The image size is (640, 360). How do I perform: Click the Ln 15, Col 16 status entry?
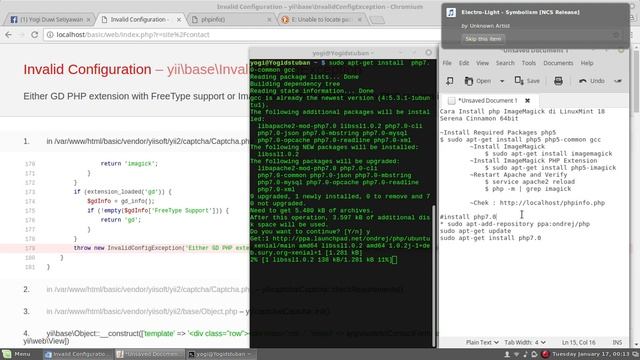pos(579,342)
